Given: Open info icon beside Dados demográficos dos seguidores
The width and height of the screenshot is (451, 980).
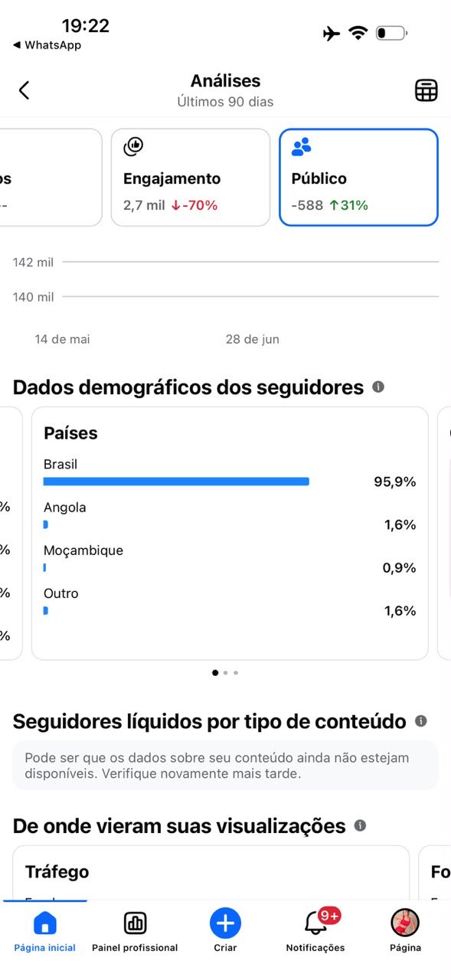Looking at the screenshot, I should pos(378,387).
